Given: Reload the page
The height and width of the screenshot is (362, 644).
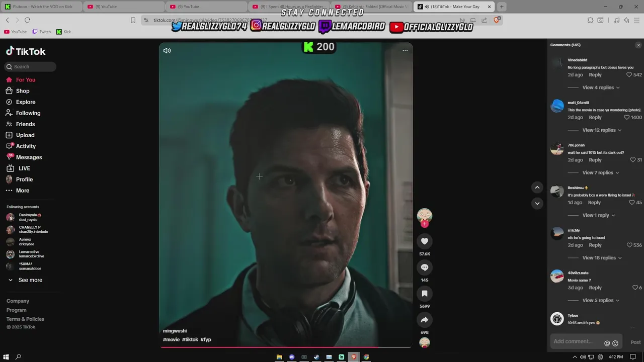Looking at the screenshot, I should click(27, 20).
